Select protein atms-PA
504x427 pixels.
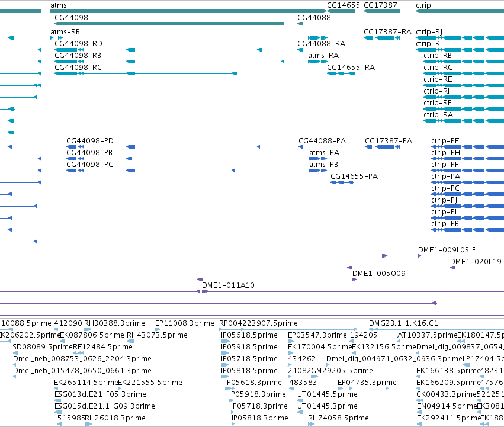(x=318, y=159)
